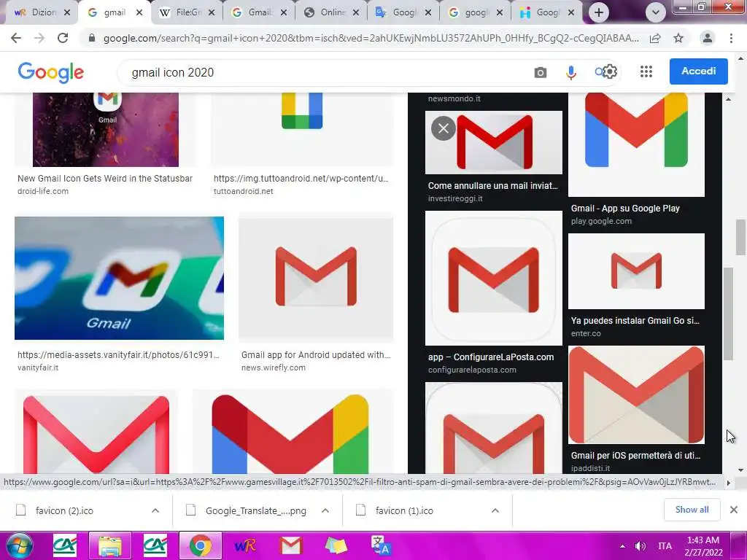Switch to the Dizion tab
The width and height of the screenshot is (747, 560).
click(41, 12)
